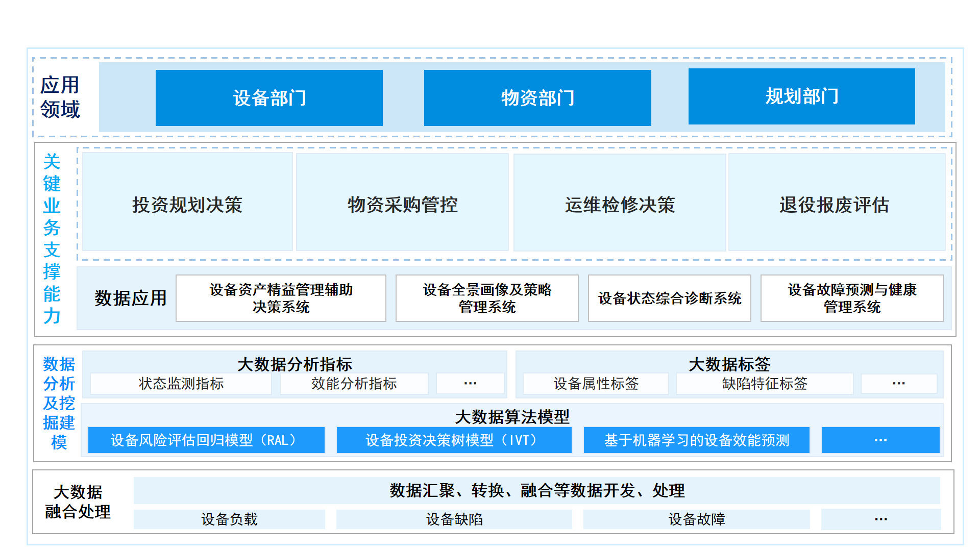Select 设备投资决策树模型（IVT） box
Viewport: 980px width, 551px height.
click(454, 440)
